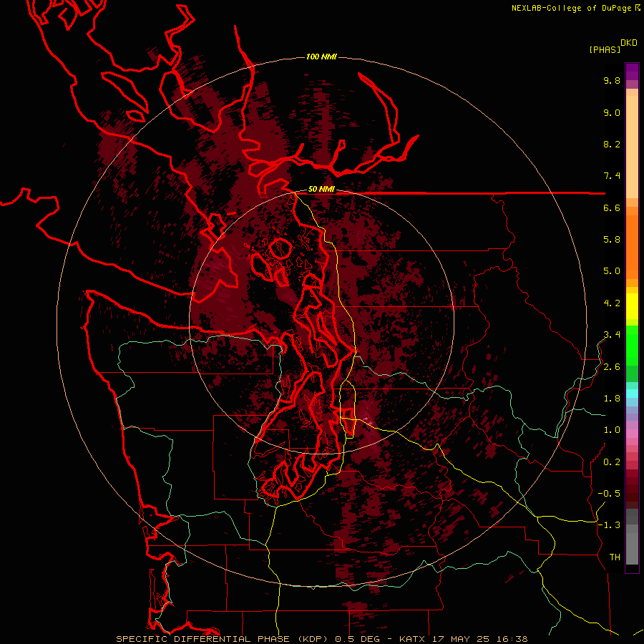Viewport: 644px width, 644px height.
Task: Click the 1.8 scale value
Action: 612,399
